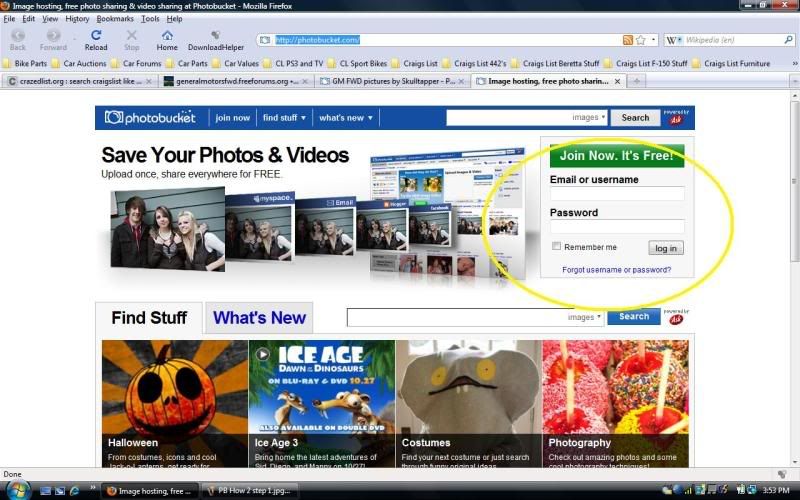Open Internet Explorer from quick launch

(x=74, y=491)
